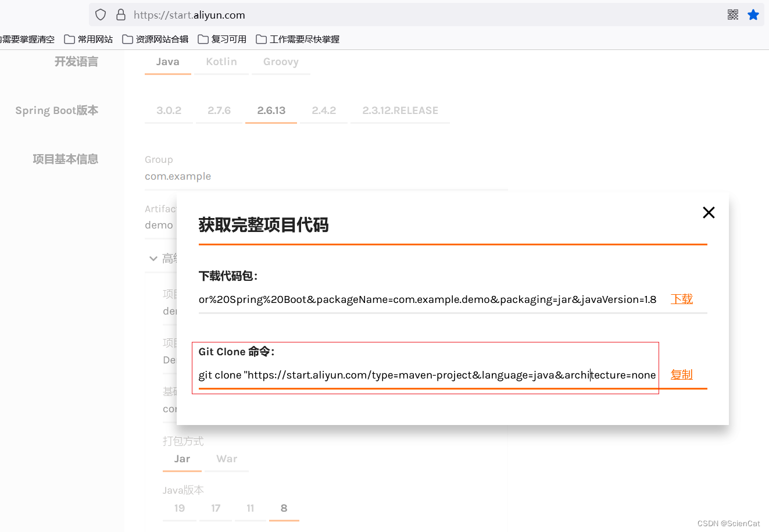
Task: Click the Java版本 label
Action: [183, 490]
